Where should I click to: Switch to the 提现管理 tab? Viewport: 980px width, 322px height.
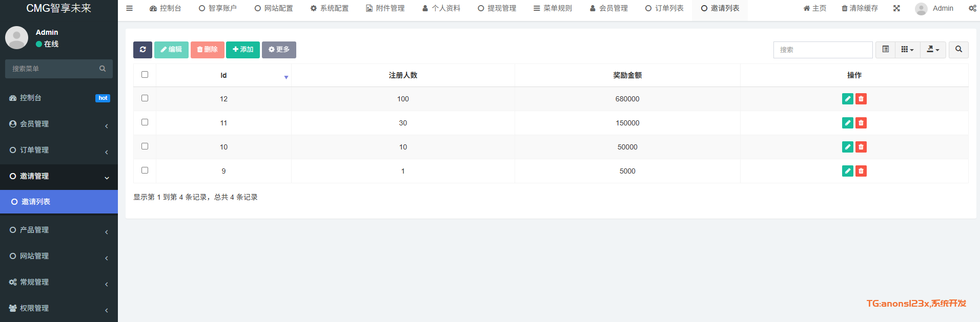(497, 8)
